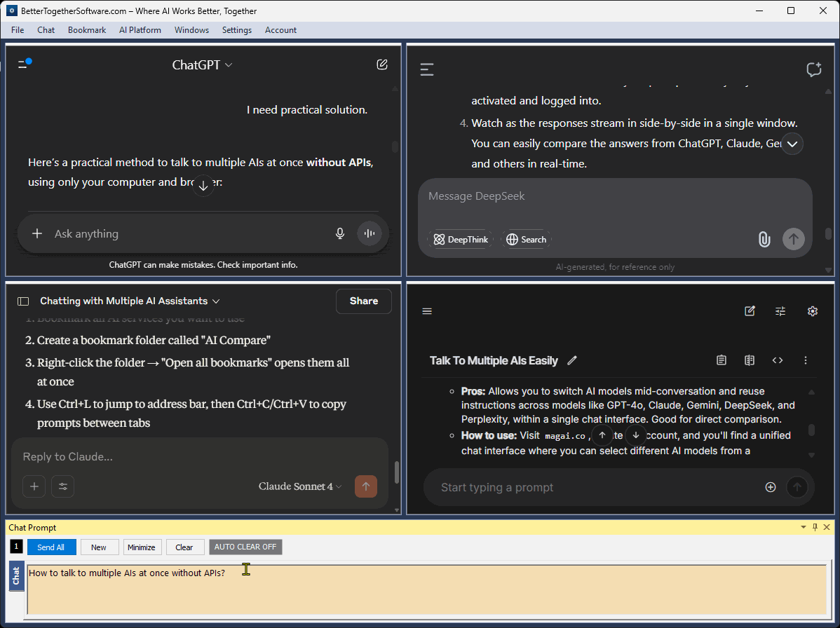Open sliders tune icon in bottom-right pane
840x628 pixels.
780,311
